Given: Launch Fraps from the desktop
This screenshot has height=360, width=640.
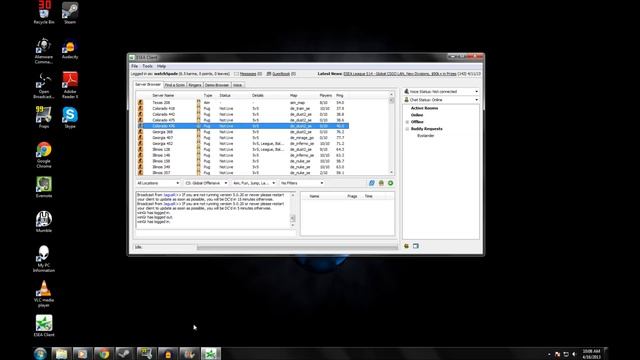Looking at the screenshot, I should 44,118.
